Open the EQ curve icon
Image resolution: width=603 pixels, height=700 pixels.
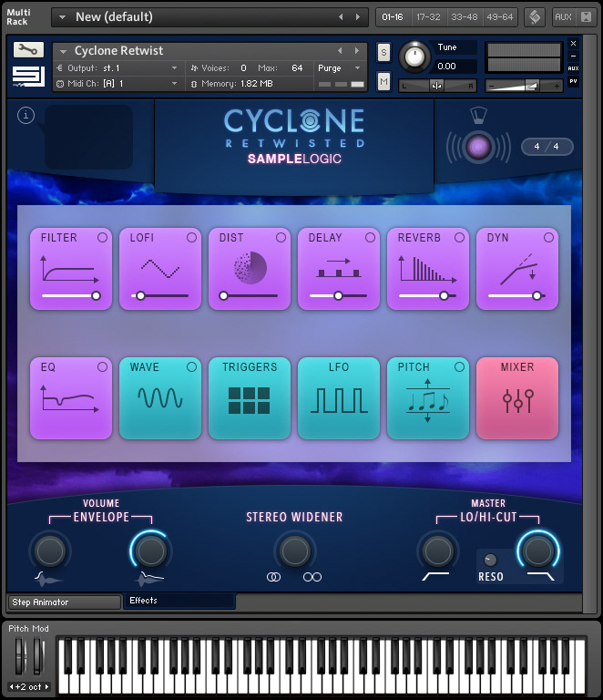point(70,398)
